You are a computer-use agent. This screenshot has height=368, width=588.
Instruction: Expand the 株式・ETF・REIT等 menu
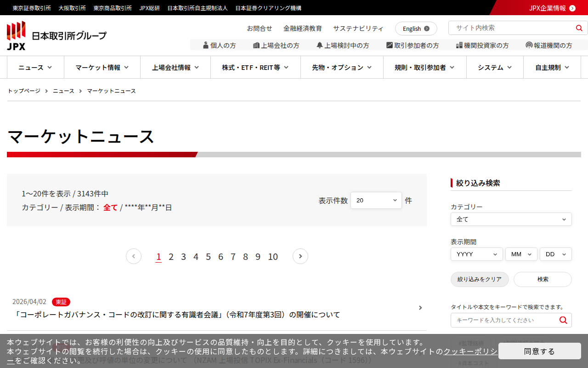click(255, 67)
